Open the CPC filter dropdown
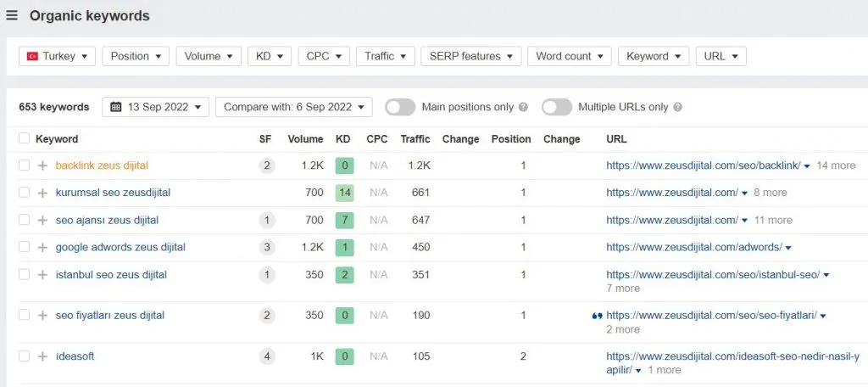The width and height of the screenshot is (868, 387). (324, 56)
